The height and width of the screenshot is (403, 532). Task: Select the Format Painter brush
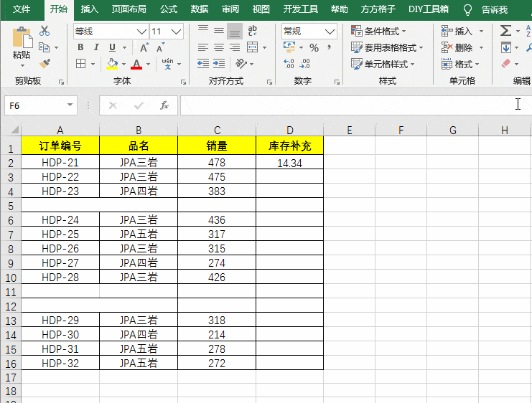click(45, 63)
